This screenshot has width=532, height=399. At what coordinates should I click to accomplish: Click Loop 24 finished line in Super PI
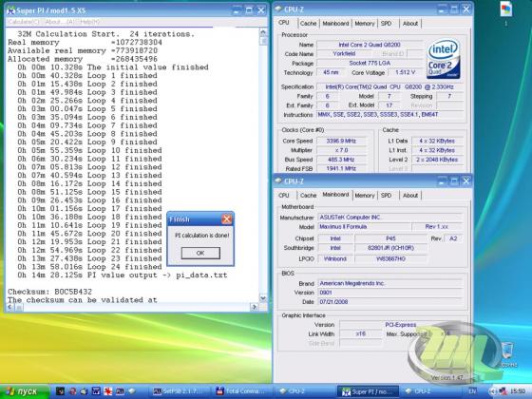click(89, 267)
